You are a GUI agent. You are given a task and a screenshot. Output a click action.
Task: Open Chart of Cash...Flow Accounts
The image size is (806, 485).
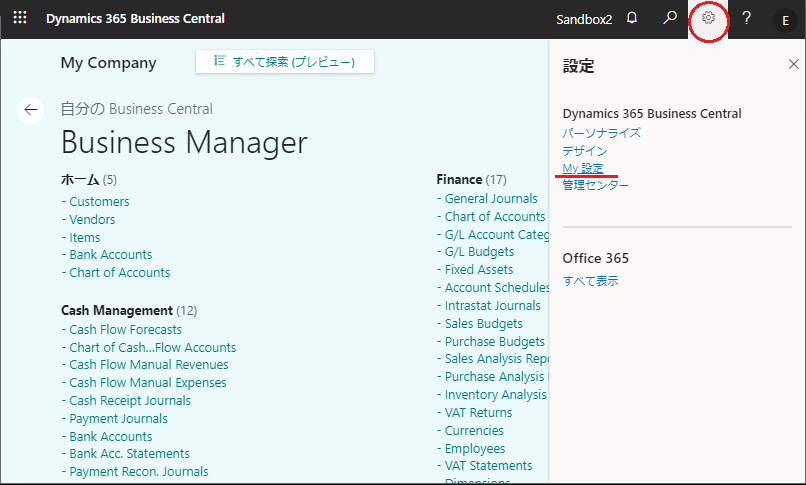[x=153, y=347]
